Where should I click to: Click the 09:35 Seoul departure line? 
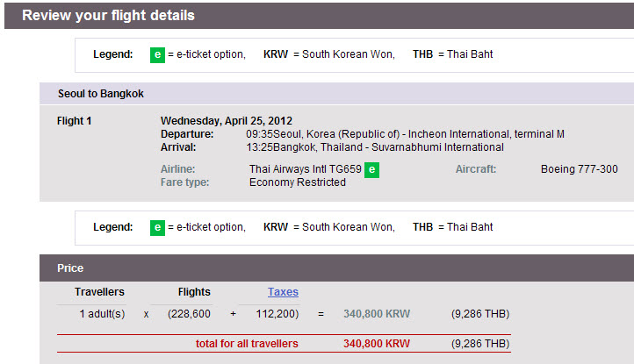point(405,134)
